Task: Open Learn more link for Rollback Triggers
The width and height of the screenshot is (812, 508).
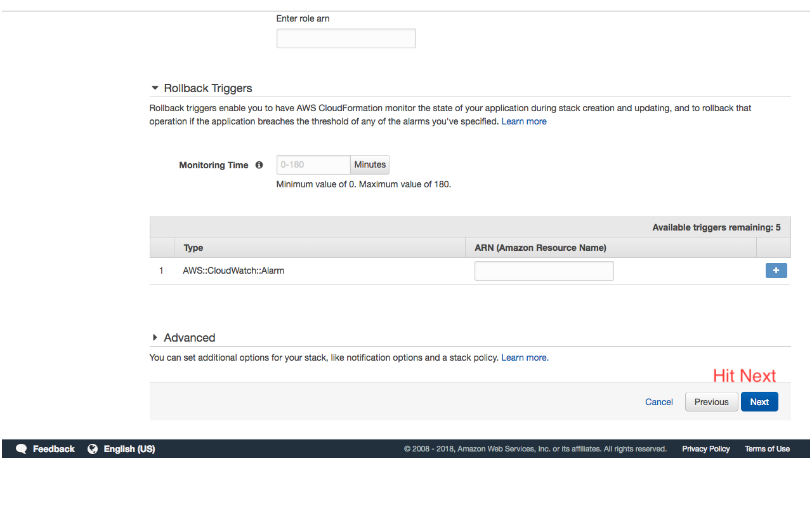Action: (524, 121)
